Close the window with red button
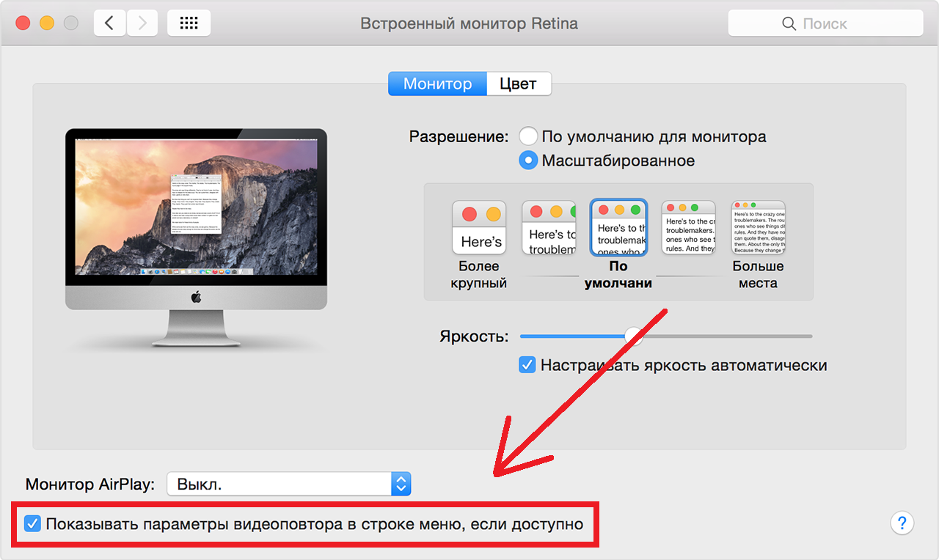 pos(23,23)
